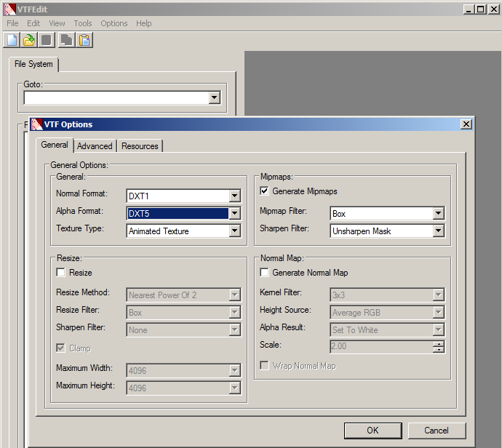Click the New file toolbar icon
The height and width of the screenshot is (448, 502).
[12, 40]
